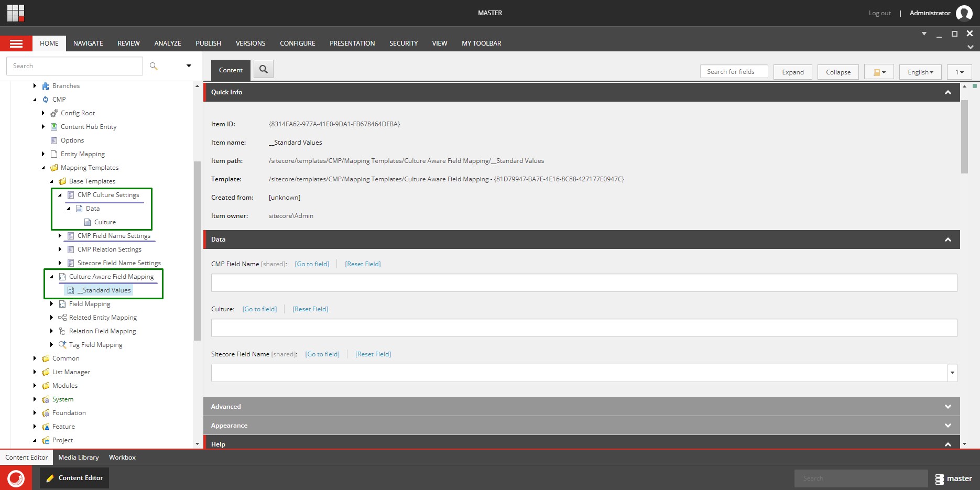Click the pencil icon on Content Editor taskbar button

point(50,478)
